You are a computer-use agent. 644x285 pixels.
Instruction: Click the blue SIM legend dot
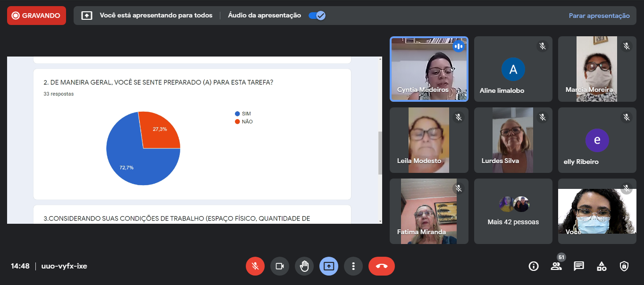(237, 114)
